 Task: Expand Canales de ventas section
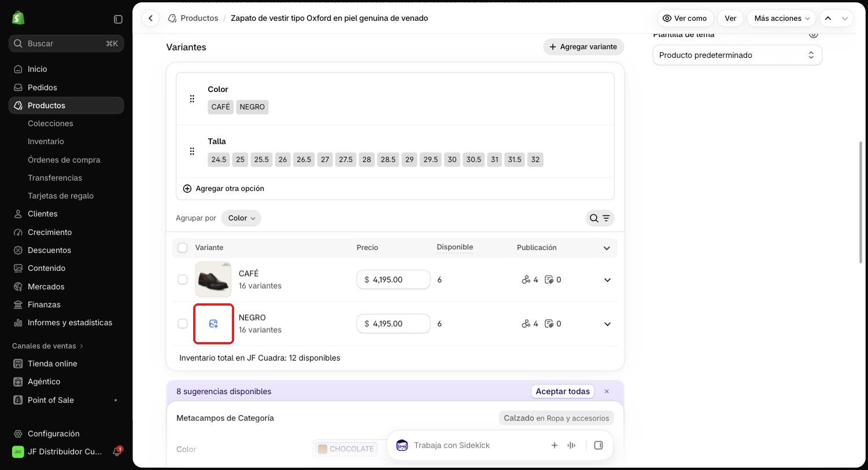point(48,346)
